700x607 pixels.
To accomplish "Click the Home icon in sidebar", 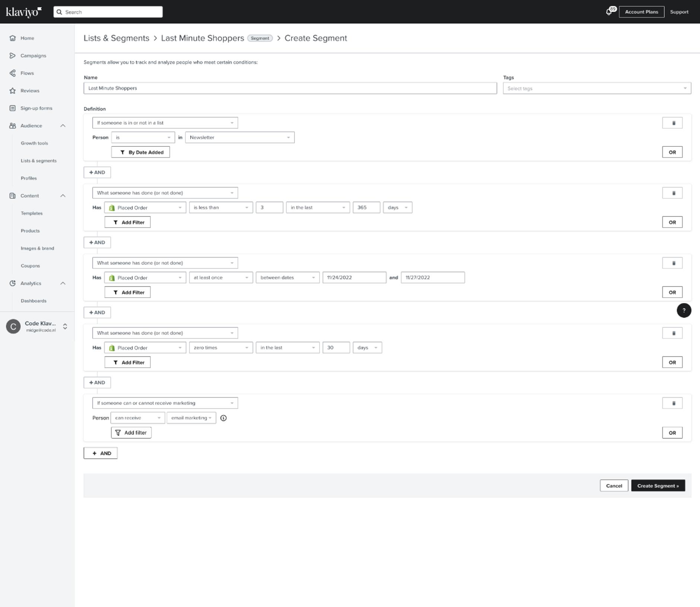I will [13, 38].
